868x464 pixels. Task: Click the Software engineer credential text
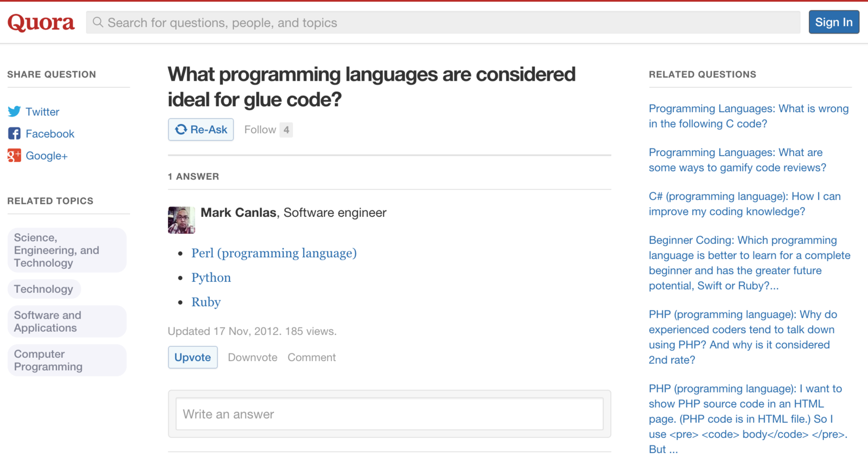pos(335,212)
